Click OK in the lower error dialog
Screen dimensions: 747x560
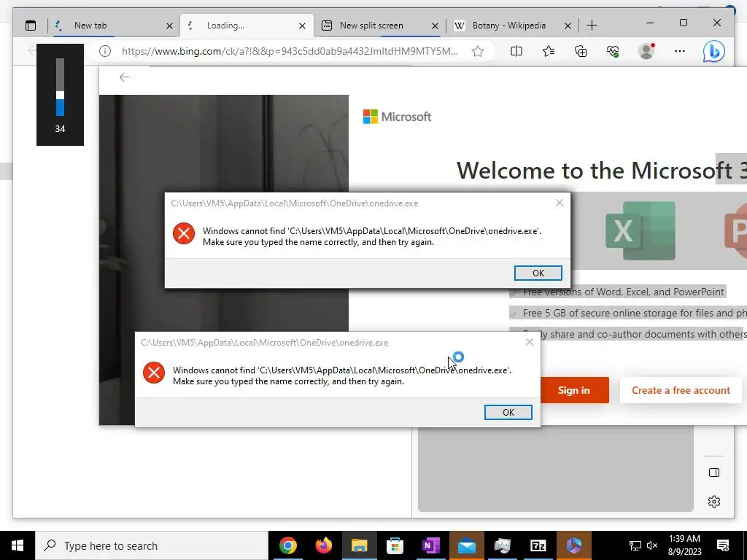pyautogui.click(x=508, y=413)
